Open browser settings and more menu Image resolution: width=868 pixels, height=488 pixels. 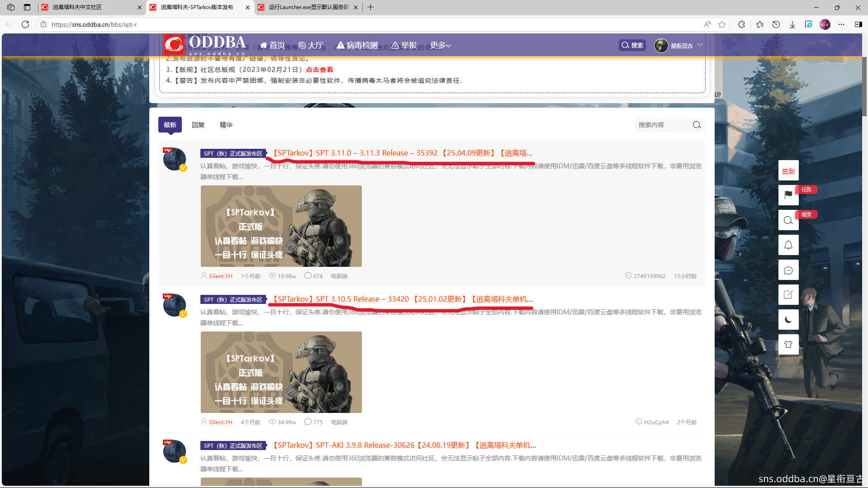coord(841,24)
